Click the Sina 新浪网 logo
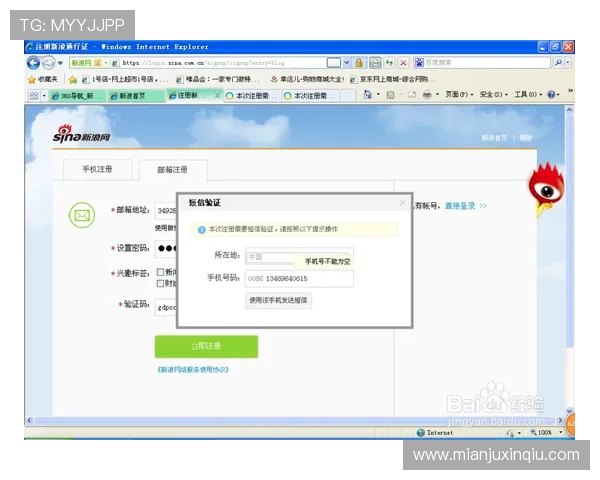Screen dimensions: 600x480 81,134
